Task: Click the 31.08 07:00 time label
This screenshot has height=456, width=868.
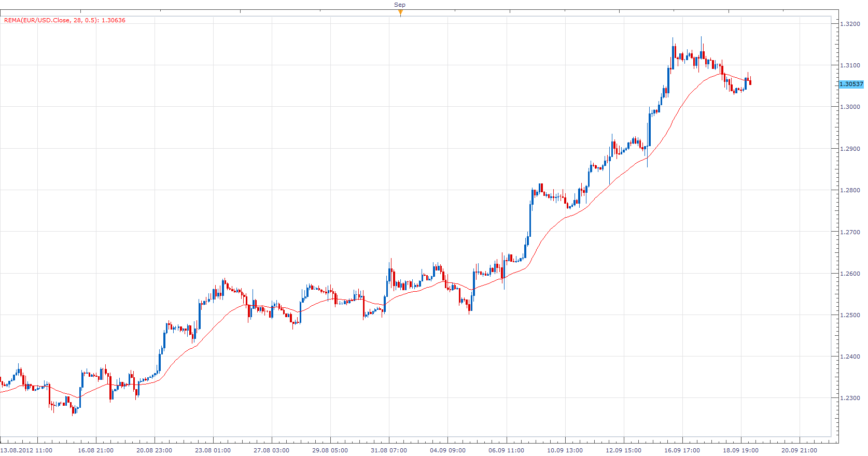Action: coord(389,450)
